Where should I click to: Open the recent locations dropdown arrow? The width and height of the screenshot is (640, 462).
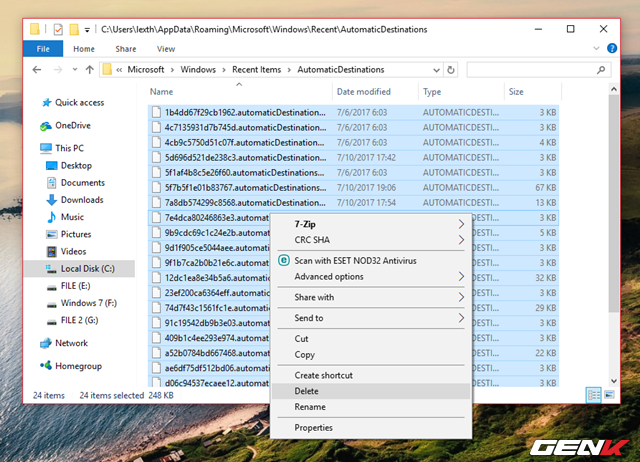75,70
